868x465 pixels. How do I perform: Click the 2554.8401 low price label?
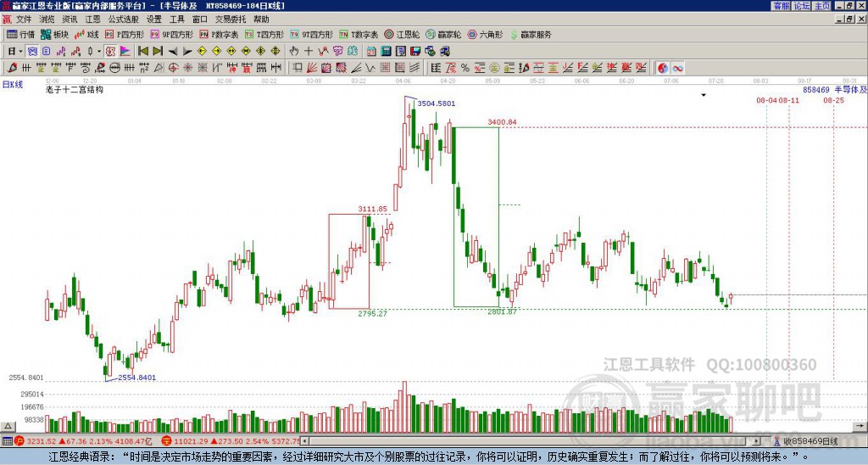tap(136, 378)
